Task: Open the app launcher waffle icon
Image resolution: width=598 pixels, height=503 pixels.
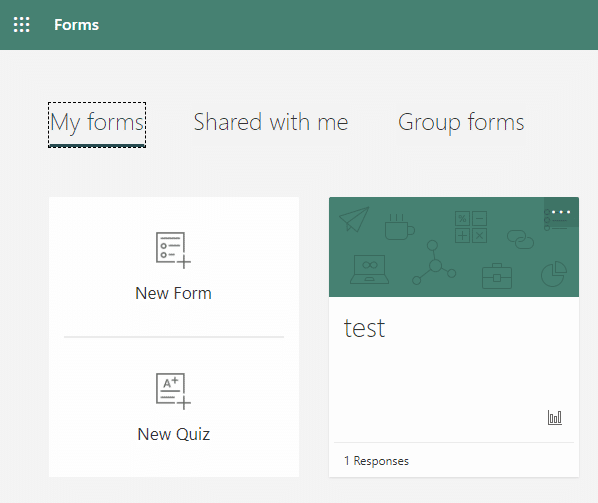Action: (22, 25)
